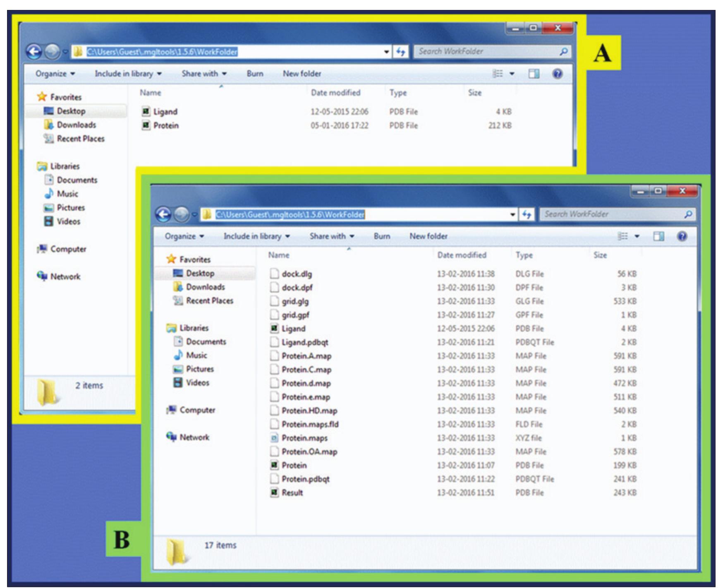Open the Music library in the back window
The width and height of the screenshot is (718, 588).
67,194
